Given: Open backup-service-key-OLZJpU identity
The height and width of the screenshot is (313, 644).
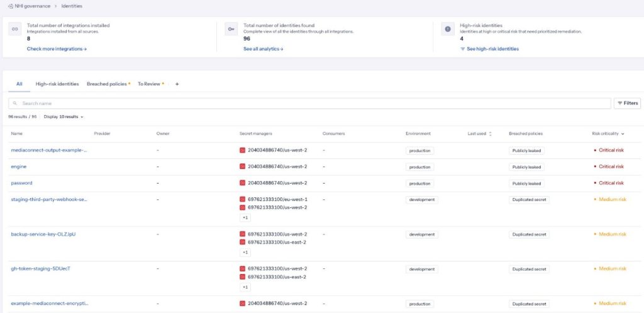Looking at the screenshot, I should point(43,234).
